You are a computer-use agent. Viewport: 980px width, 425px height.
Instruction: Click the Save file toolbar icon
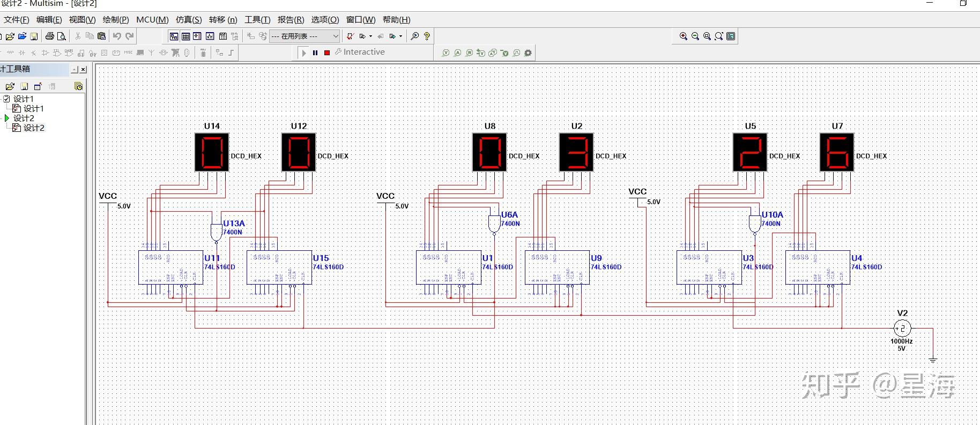[34, 36]
